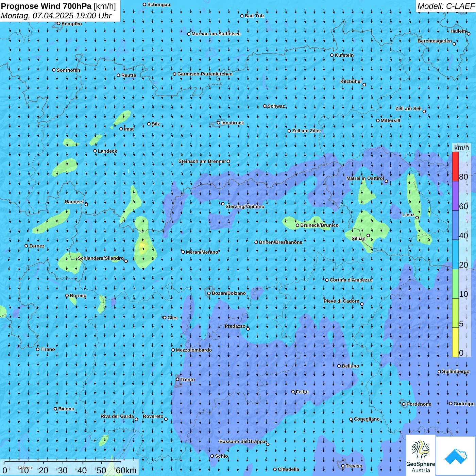Click the Lienz location marker
This screenshot has width=476, height=476.
(x=417, y=218)
